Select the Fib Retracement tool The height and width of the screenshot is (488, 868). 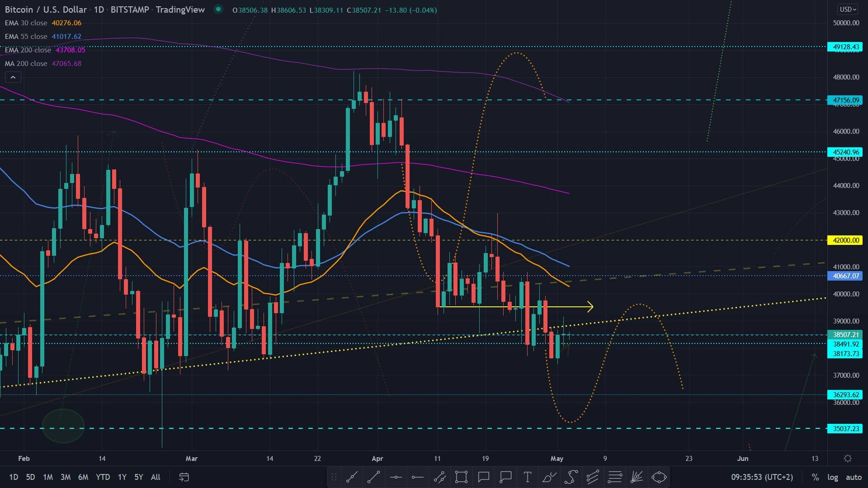point(615,477)
